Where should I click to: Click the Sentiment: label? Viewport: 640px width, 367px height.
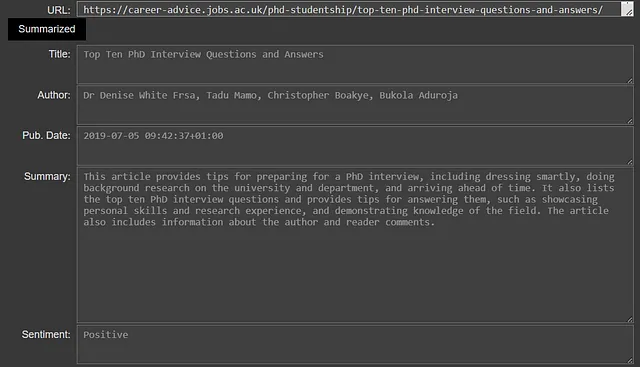(x=46, y=334)
